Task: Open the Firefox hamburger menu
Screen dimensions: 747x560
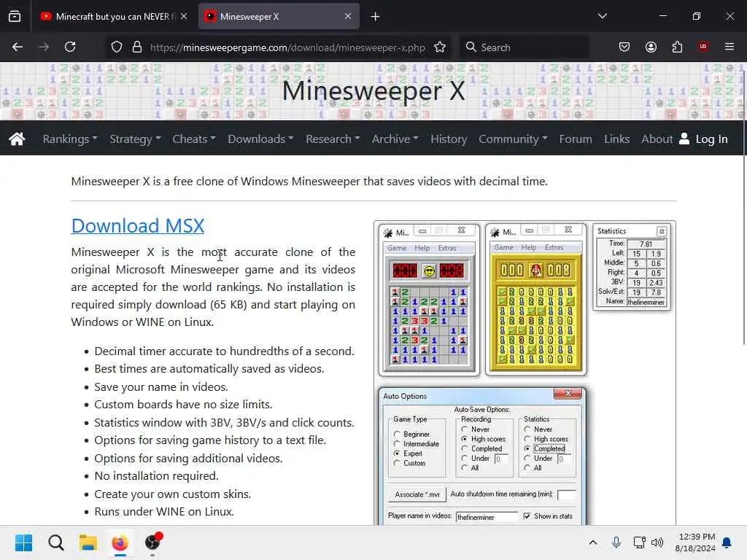Action: click(729, 47)
